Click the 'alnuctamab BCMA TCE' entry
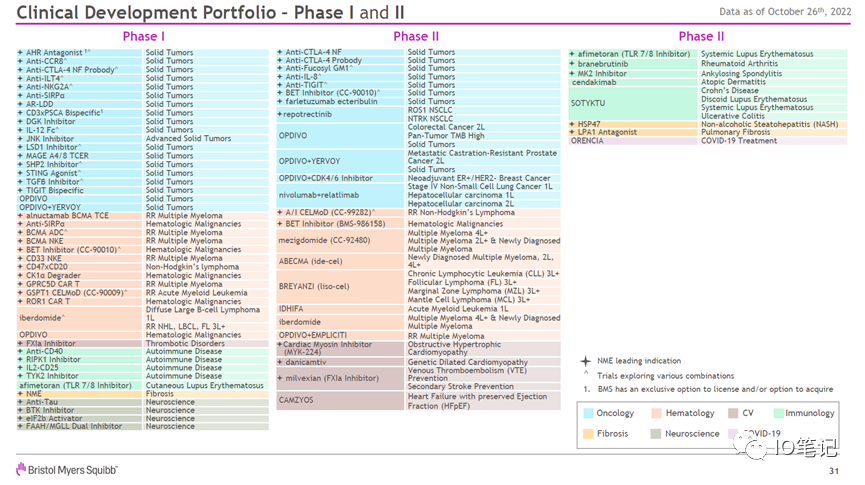 [x=67, y=216]
